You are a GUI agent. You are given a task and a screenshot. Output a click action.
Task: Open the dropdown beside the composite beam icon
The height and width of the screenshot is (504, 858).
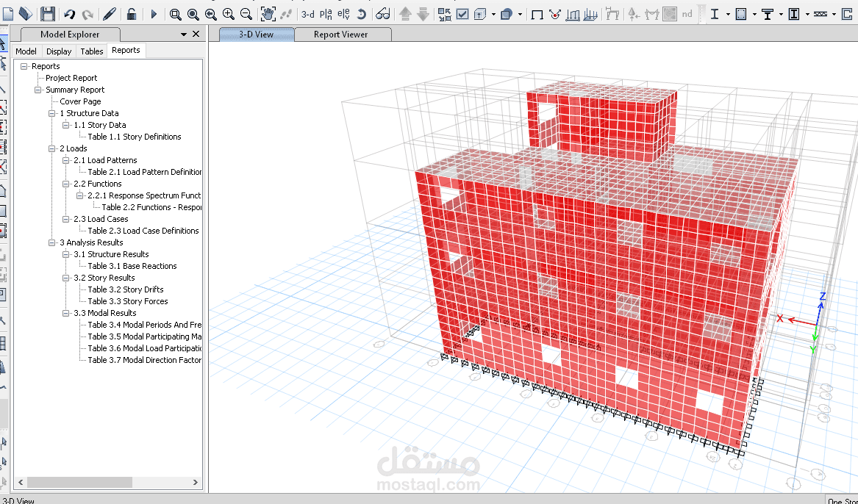click(x=781, y=15)
